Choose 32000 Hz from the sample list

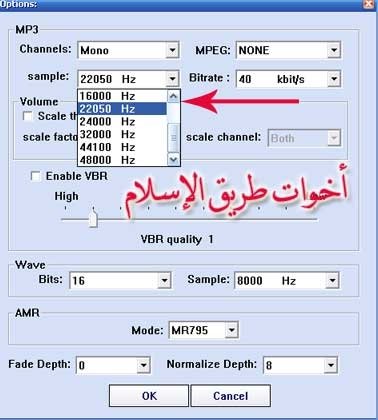point(122,134)
